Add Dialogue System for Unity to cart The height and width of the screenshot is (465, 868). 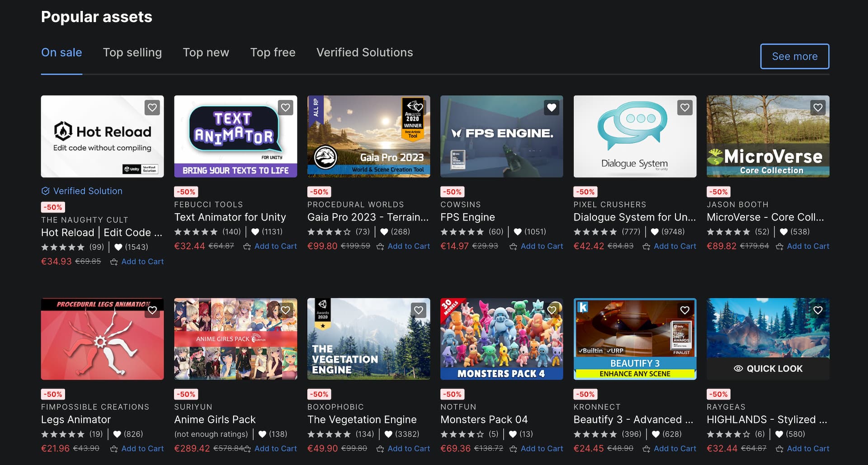670,246
